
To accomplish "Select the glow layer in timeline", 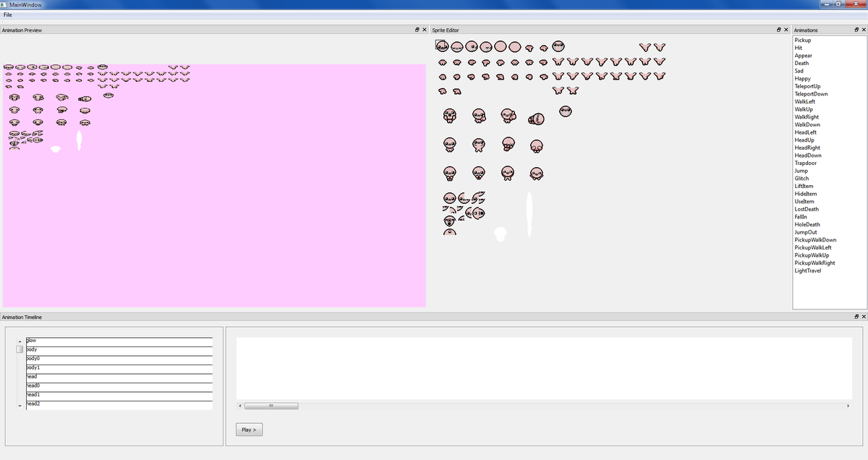I will [119, 341].
